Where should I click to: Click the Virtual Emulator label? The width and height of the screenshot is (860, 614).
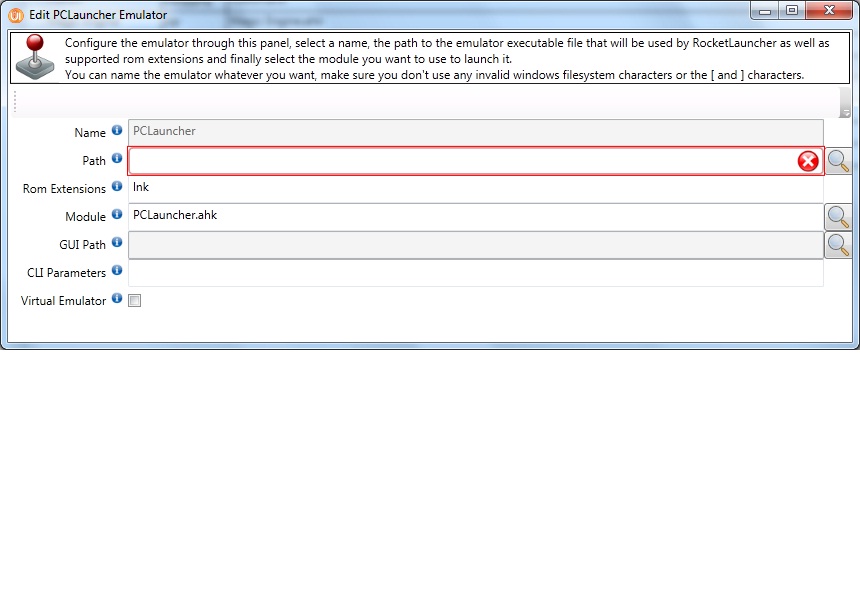[63, 301]
